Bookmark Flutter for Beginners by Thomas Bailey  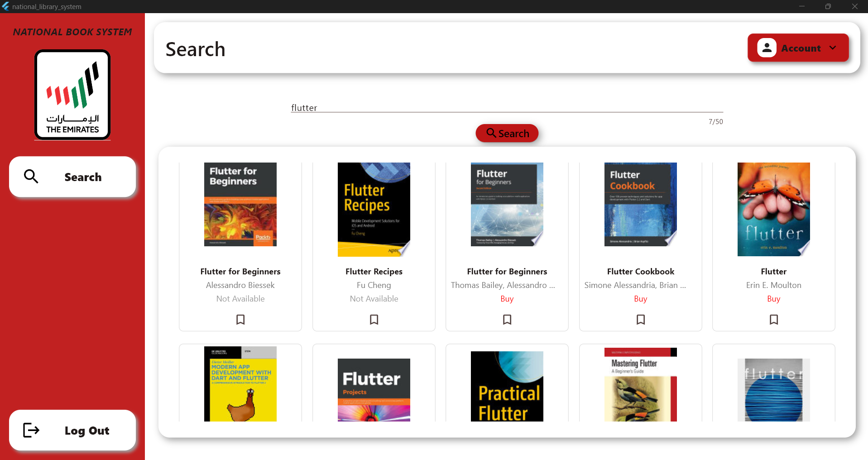click(507, 320)
